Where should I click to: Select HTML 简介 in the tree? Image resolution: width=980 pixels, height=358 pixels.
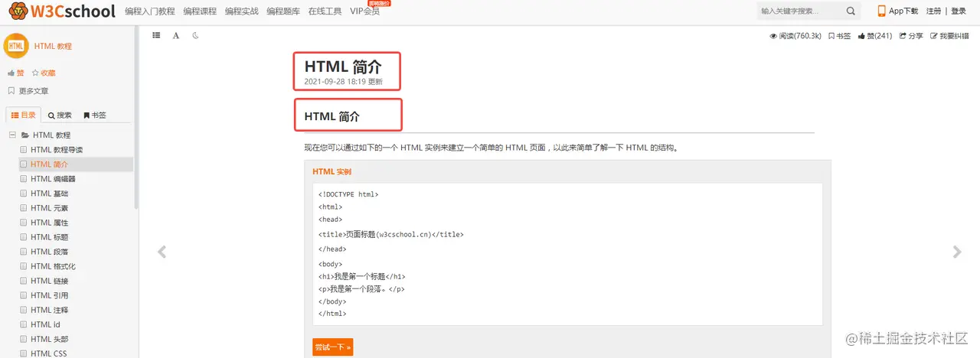(49, 164)
